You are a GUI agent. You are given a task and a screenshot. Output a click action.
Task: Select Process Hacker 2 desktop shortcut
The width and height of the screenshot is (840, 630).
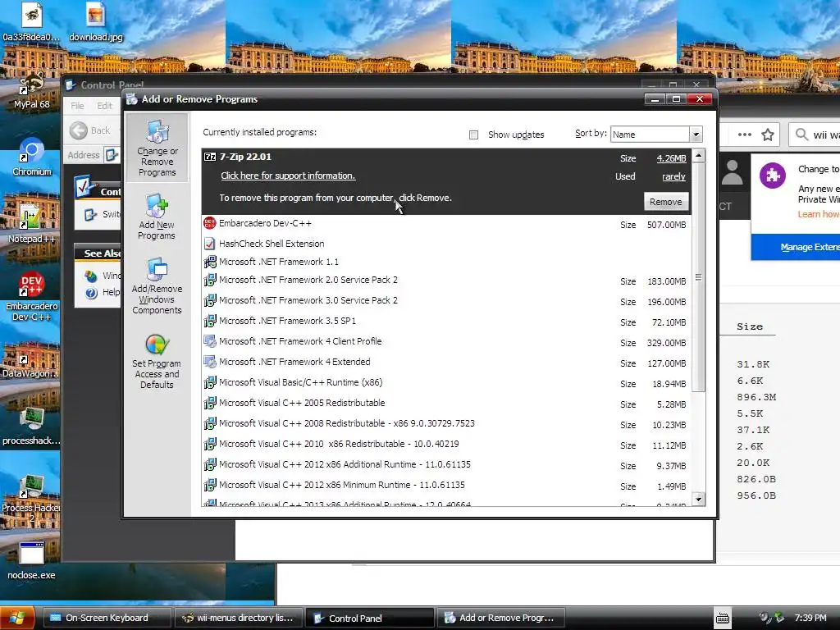pos(32,497)
